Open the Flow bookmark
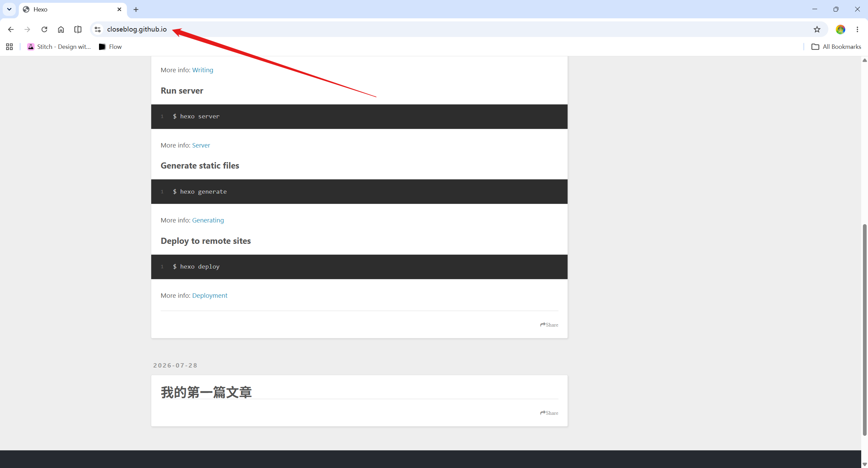The image size is (868, 468). [x=110, y=47]
